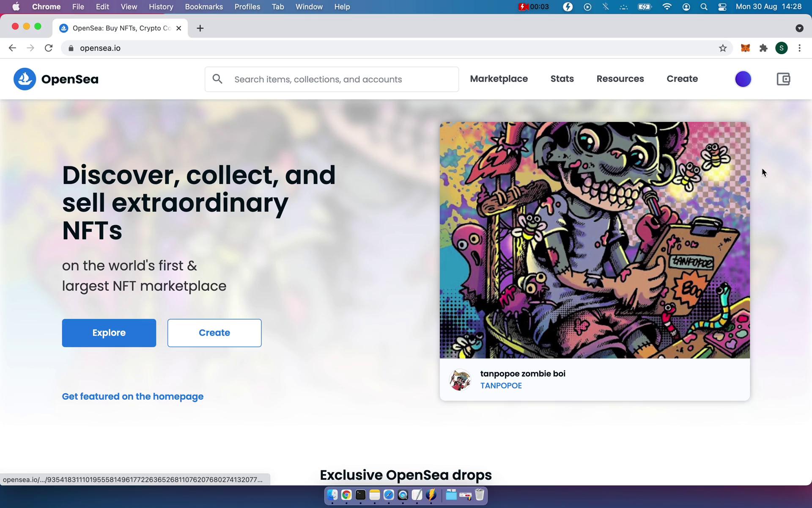Image resolution: width=812 pixels, height=508 pixels.
Task: Click the Explore button
Action: coord(109,332)
